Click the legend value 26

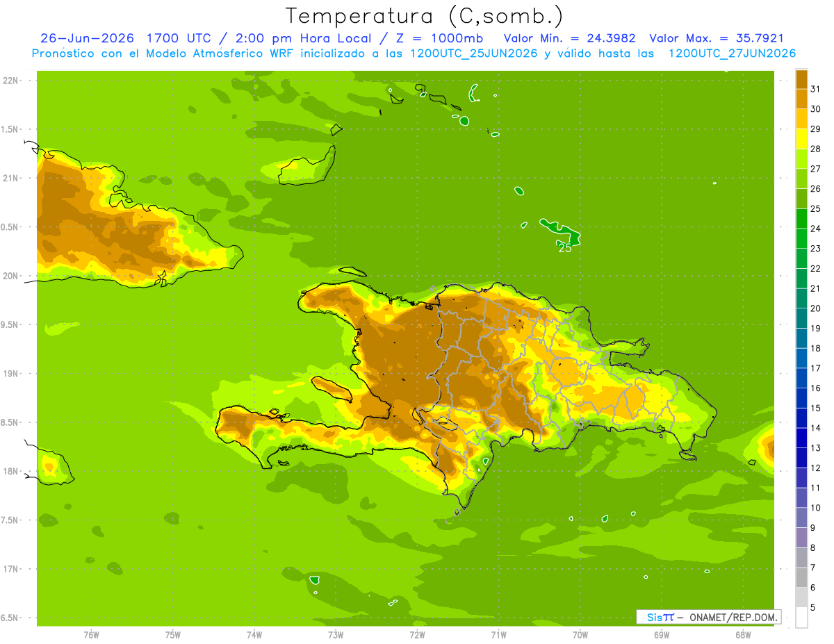click(816, 188)
